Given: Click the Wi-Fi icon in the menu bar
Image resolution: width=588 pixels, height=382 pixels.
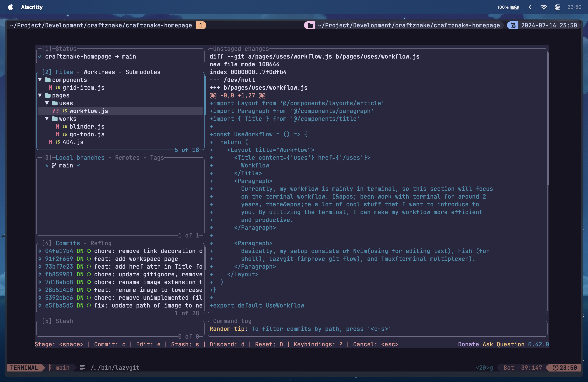Looking at the screenshot, I should pos(543,7).
